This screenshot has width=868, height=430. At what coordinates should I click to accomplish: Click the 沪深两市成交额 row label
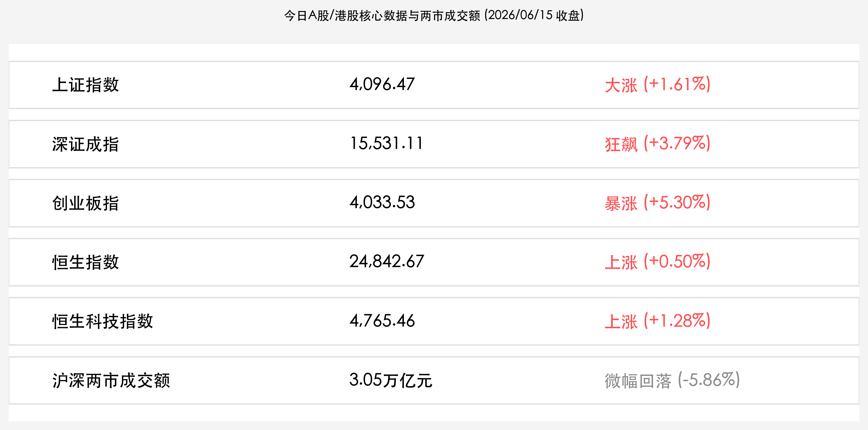pos(111,381)
